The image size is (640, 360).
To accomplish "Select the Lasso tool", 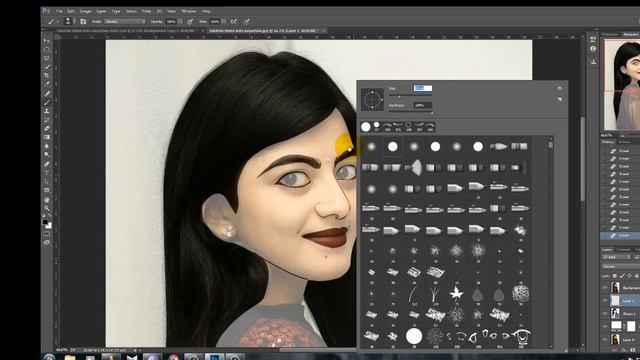I will [x=47, y=58].
